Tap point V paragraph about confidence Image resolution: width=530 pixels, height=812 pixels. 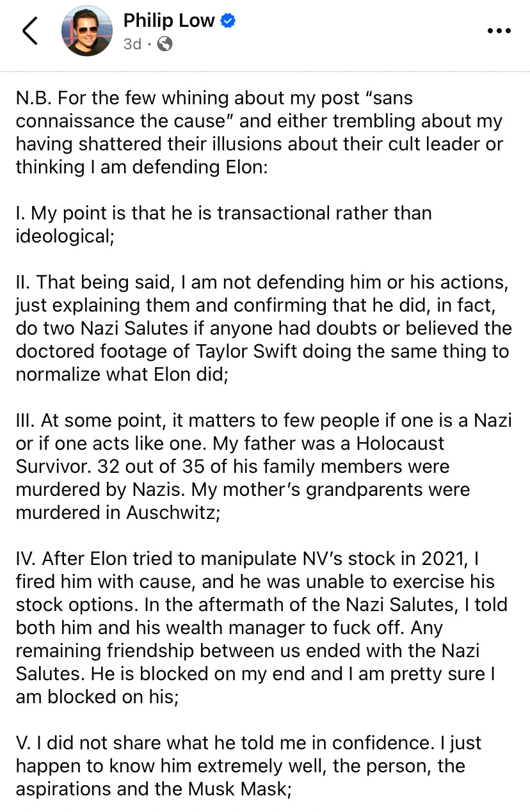coord(250,765)
